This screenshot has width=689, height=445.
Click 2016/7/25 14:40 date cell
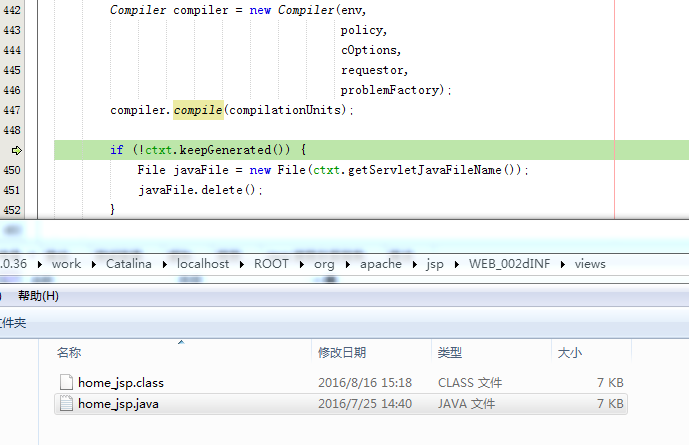tap(365, 404)
